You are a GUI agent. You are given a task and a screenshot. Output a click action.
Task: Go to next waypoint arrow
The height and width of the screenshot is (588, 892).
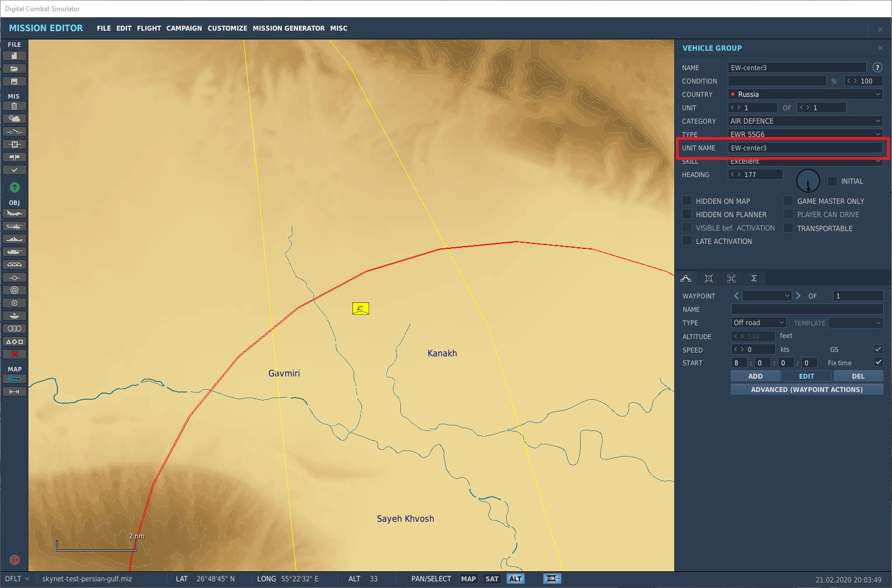click(x=798, y=296)
